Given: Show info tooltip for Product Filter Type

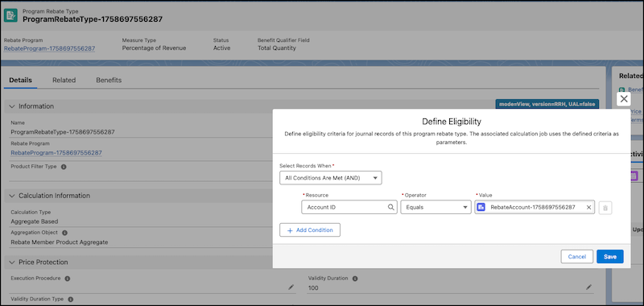Looking at the screenshot, I should (64, 167).
